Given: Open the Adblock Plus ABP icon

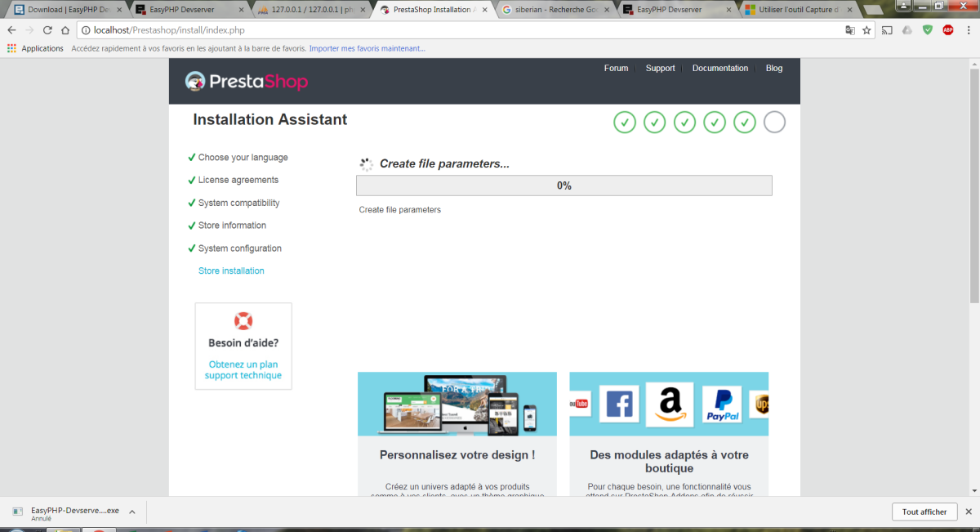Looking at the screenshot, I should point(948,30).
